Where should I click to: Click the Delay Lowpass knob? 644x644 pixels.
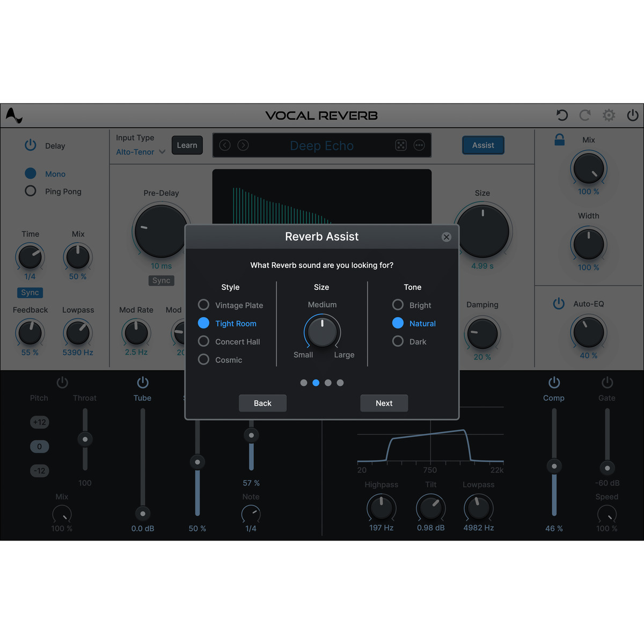pyautogui.click(x=78, y=333)
